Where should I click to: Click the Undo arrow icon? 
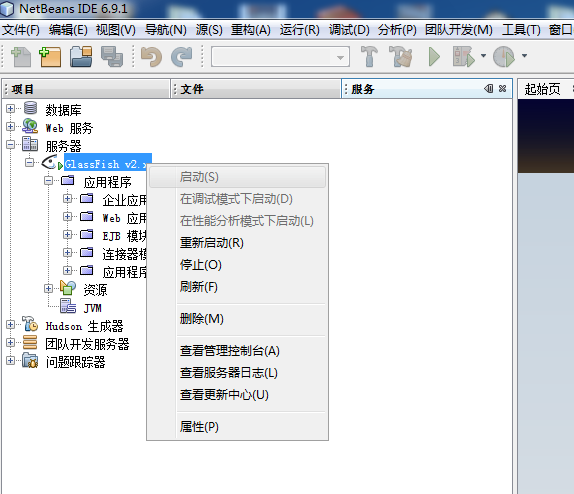151,57
